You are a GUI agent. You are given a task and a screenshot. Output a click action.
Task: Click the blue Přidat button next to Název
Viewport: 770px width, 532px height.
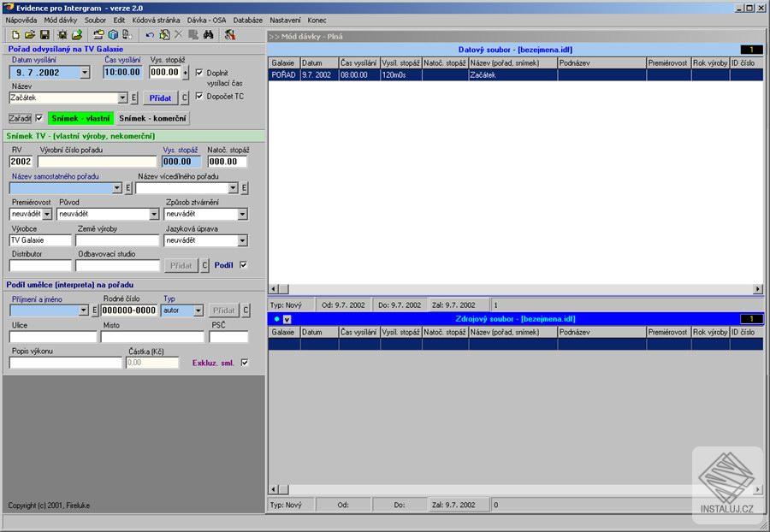pyautogui.click(x=159, y=98)
